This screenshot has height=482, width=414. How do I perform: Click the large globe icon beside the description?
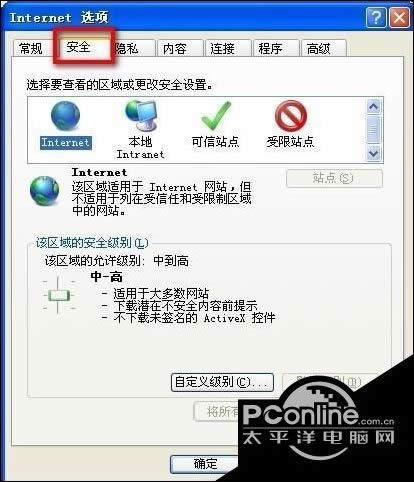44,190
